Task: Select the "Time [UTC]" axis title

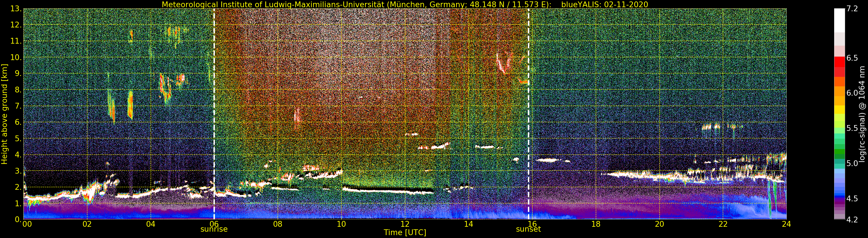Action: pyautogui.click(x=405, y=233)
